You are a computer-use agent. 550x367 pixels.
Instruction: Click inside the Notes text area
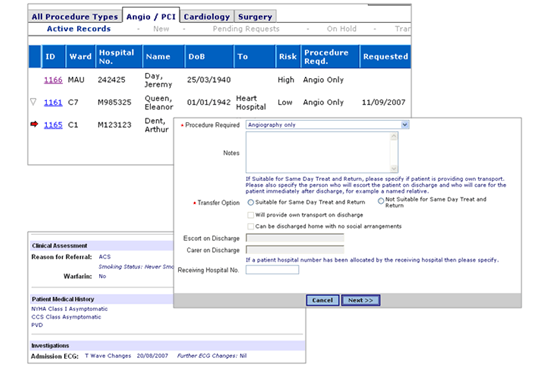[318, 152]
